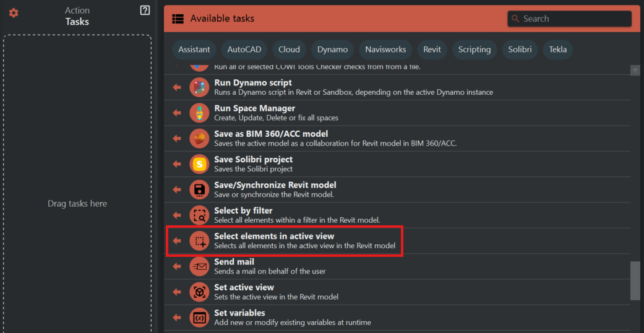Click description 'Add new or modify existing variables at runtime'
This screenshot has height=333, width=644.
[293, 322]
